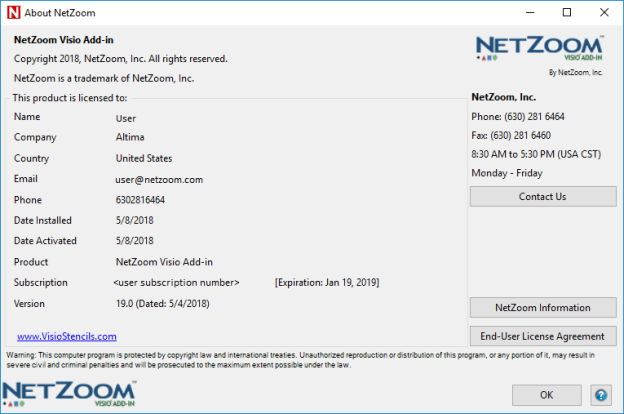This screenshot has height=414, width=624.
Task: Open NetZoom Information
Action: (x=543, y=308)
